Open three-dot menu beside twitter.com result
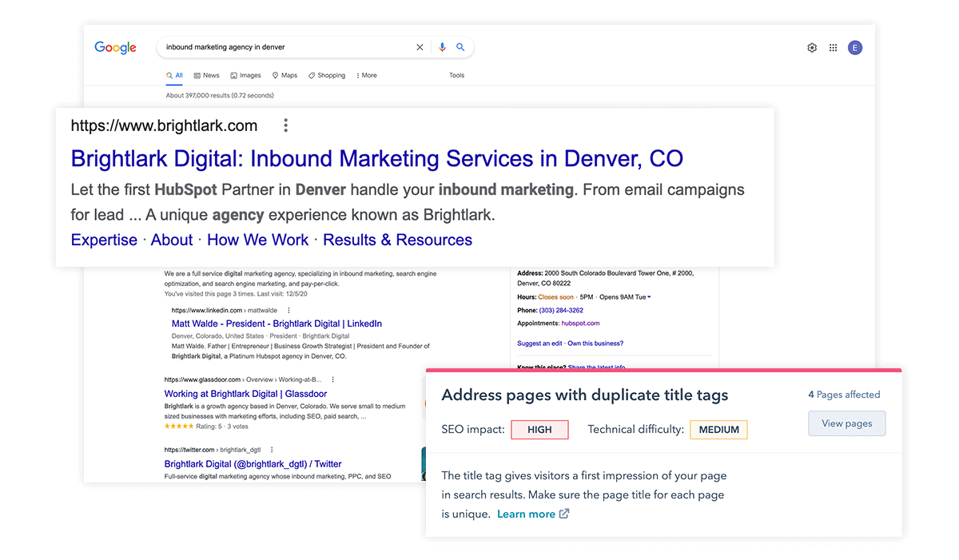Viewport: 959px width, 560px height. click(272, 450)
